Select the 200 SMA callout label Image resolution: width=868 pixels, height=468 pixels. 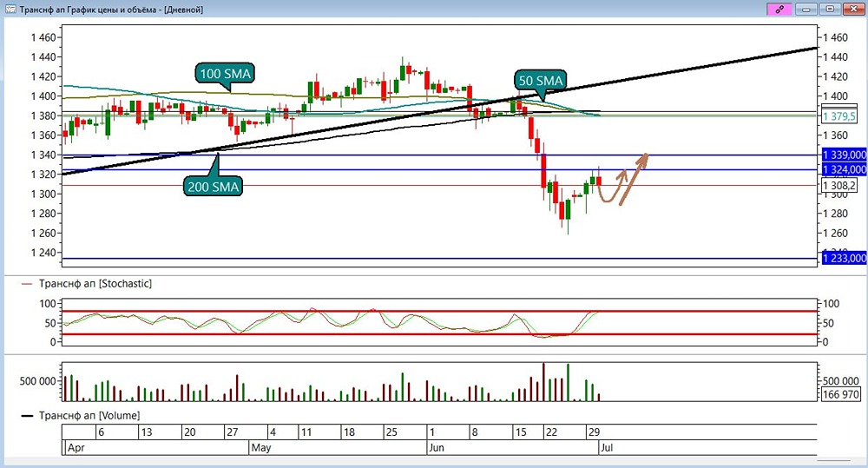[x=214, y=187]
